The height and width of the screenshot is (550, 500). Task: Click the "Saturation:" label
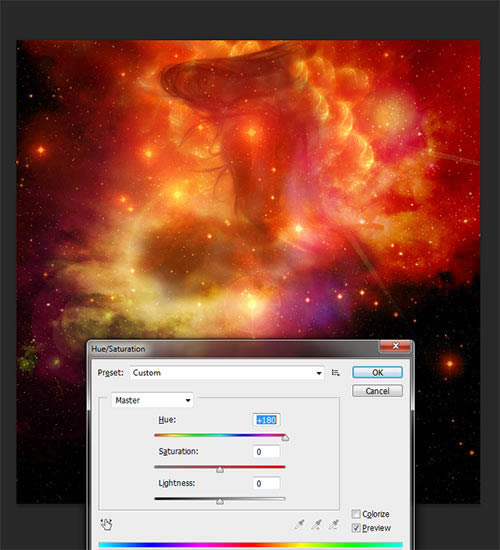pyautogui.click(x=178, y=451)
